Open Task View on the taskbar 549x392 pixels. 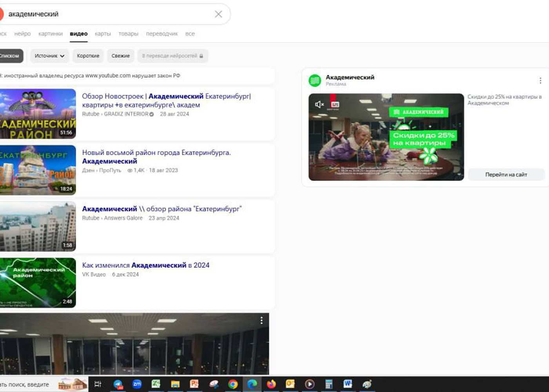coord(98,384)
